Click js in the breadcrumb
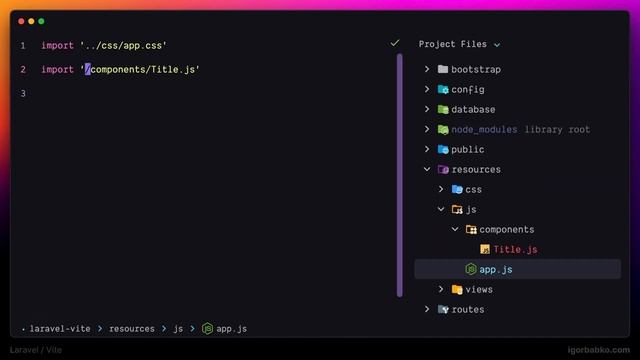Viewport: 640px width, 360px height. click(x=178, y=329)
